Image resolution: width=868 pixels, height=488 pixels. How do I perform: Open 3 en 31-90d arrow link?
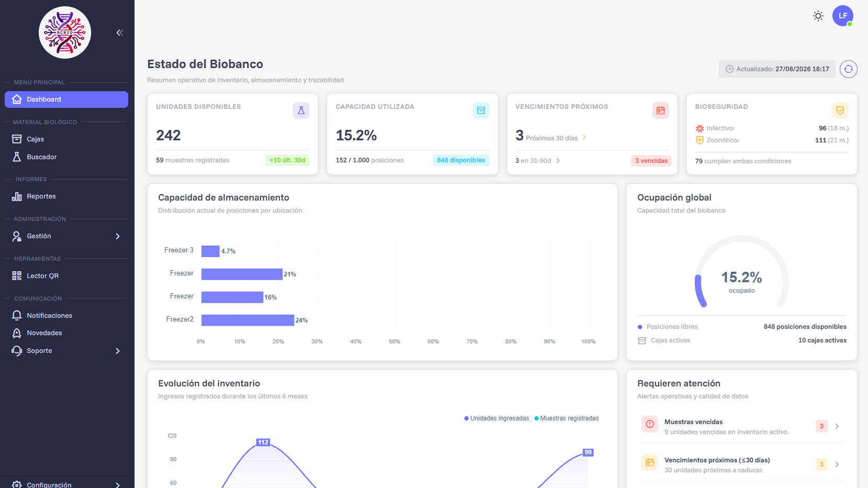coord(558,161)
